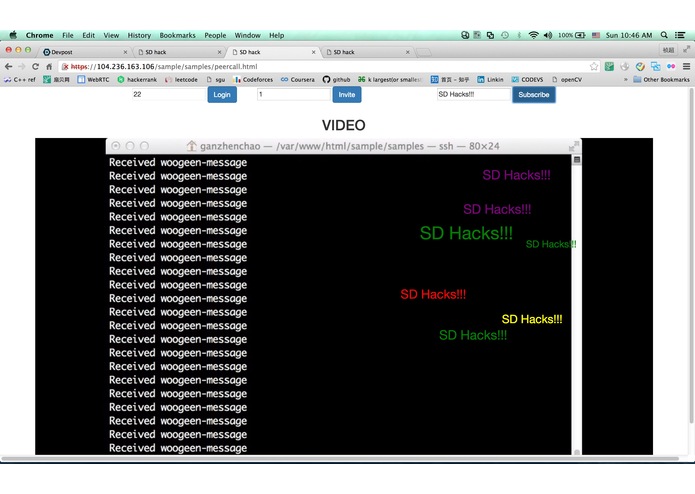Click the green extension icon beside the star

click(x=609, y=66)
